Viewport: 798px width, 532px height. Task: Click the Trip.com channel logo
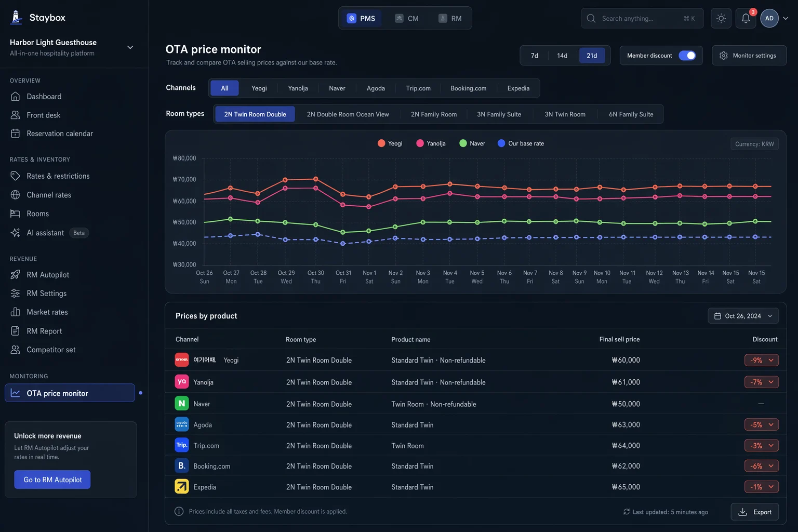(x=182, y=445)
